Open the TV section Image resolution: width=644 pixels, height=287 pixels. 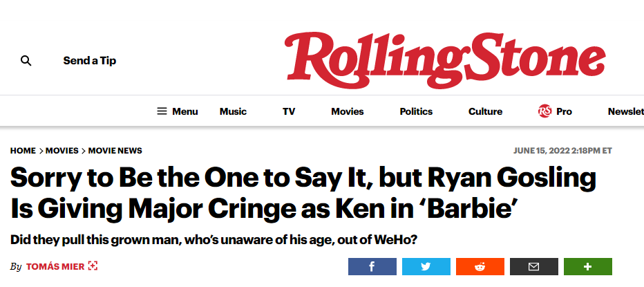289,111
